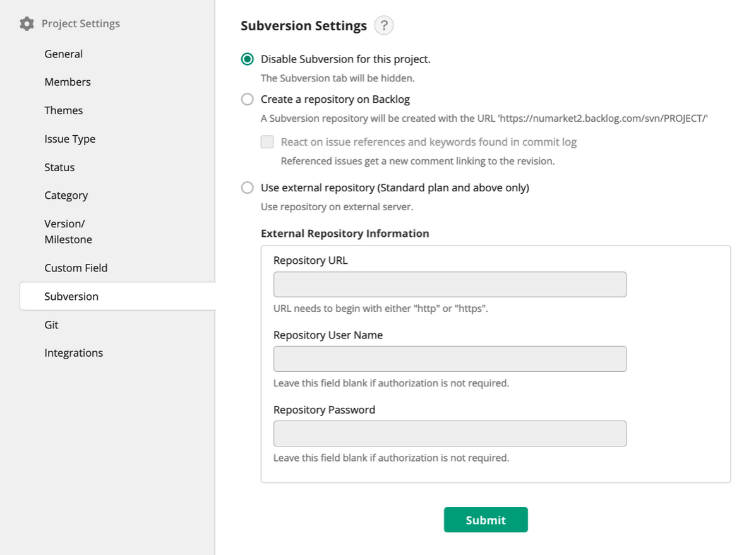Viewport: 756px width, 555px height.
Task: Navigate to Issue Type settings
Action: coord(70,139)
